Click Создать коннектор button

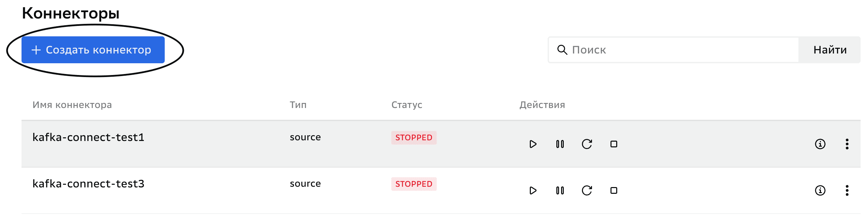(93, 50)
